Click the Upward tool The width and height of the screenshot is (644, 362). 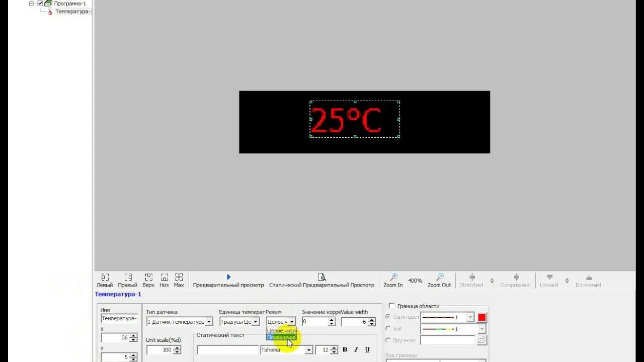(549, 281)
